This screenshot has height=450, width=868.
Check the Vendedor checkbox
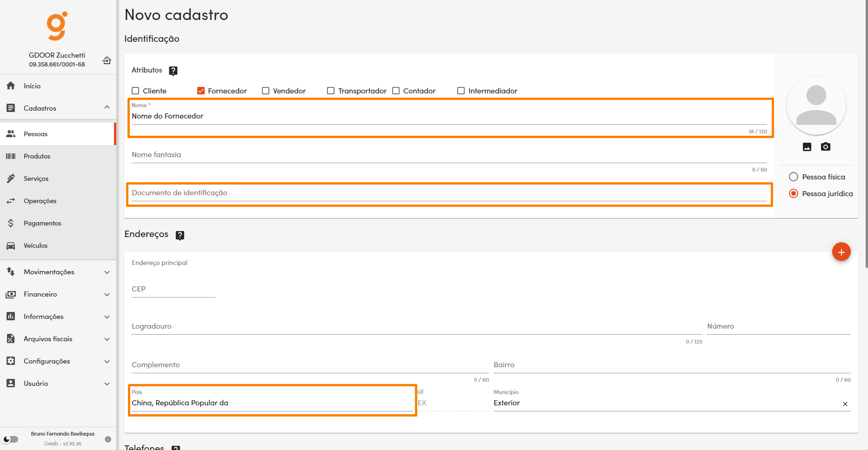[266, 91]
